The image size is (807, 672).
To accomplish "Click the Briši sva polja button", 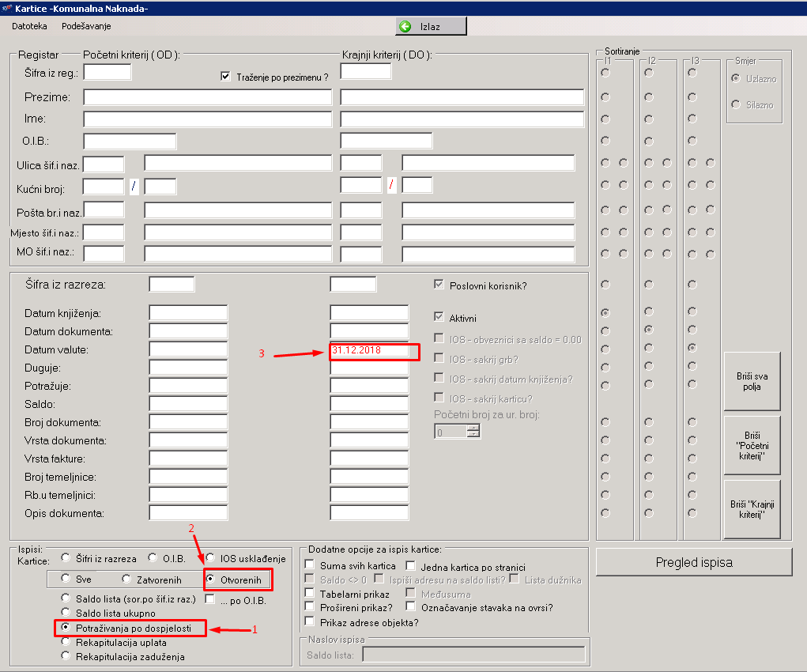I will (x=752, y=382).
